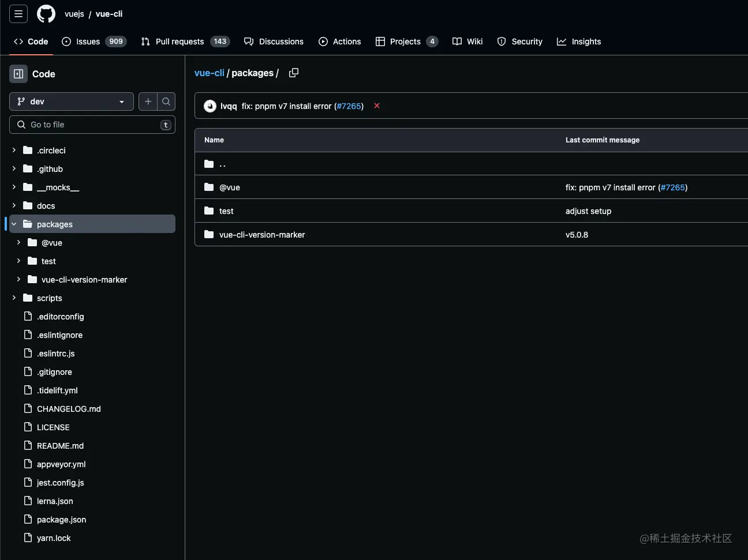Open the lvqq author profile link
The height and width of the screenshot is (560, 748).
pyautogui.click(x=229, y=106)
